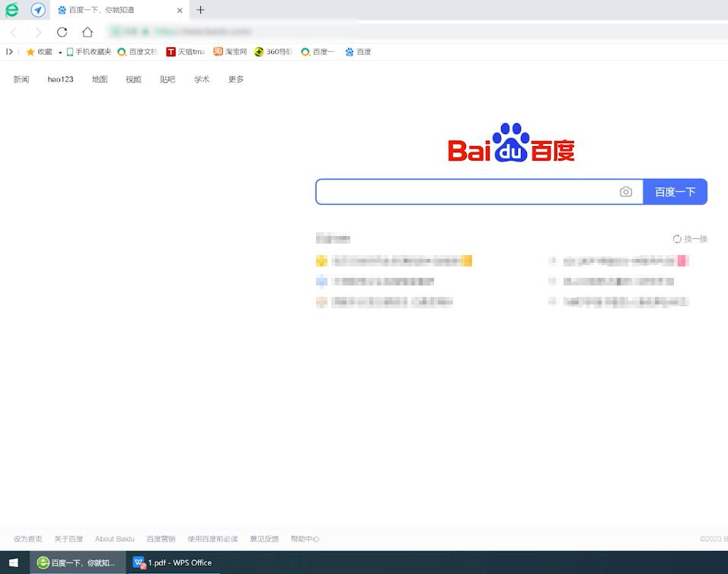Image resolution: width=728 pixels, height=574 pixels.
Task: Go to the browser home page icon
Action: click(88, 32)
